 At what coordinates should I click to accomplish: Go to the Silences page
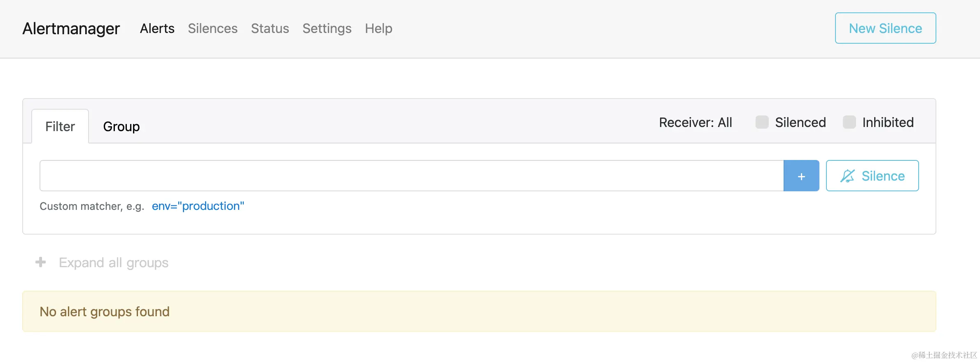click(x=212, y=28)
